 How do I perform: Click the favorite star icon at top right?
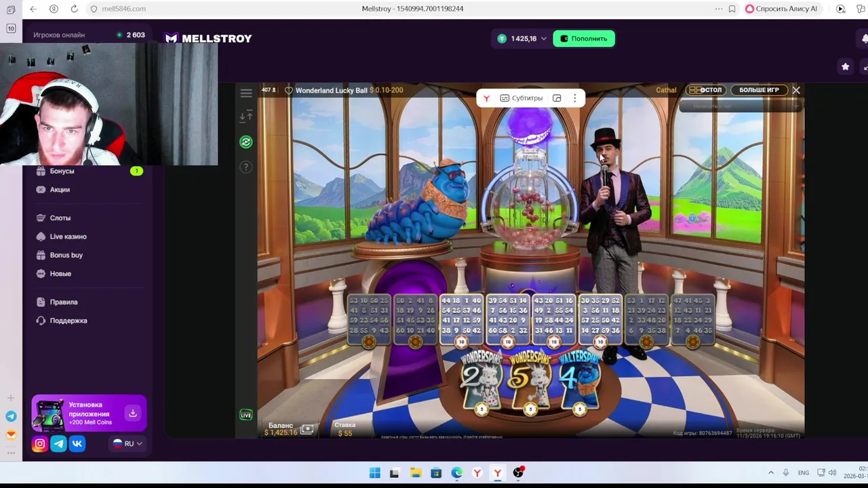click(x=845, y=66)
